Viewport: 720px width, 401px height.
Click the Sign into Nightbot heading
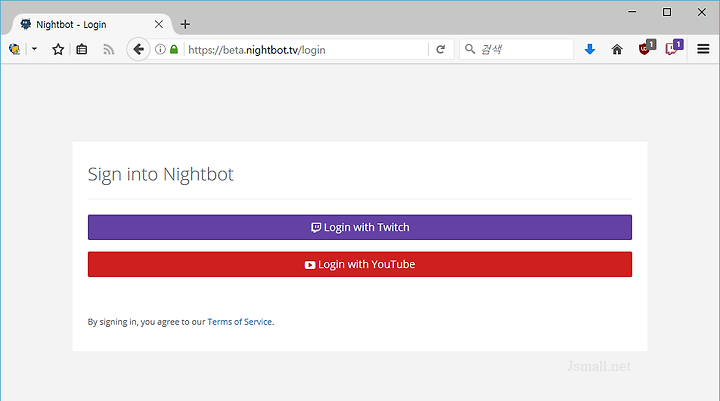tap(161, 175)
